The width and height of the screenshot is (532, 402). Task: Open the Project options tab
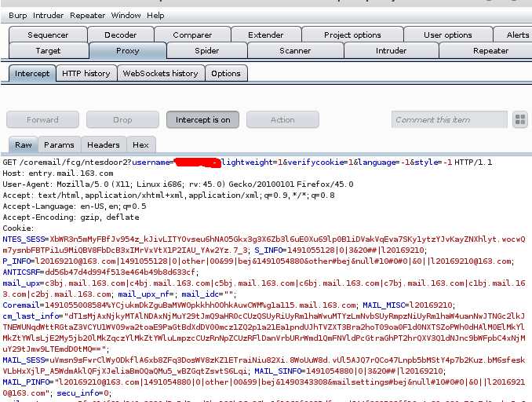[352, 35]
